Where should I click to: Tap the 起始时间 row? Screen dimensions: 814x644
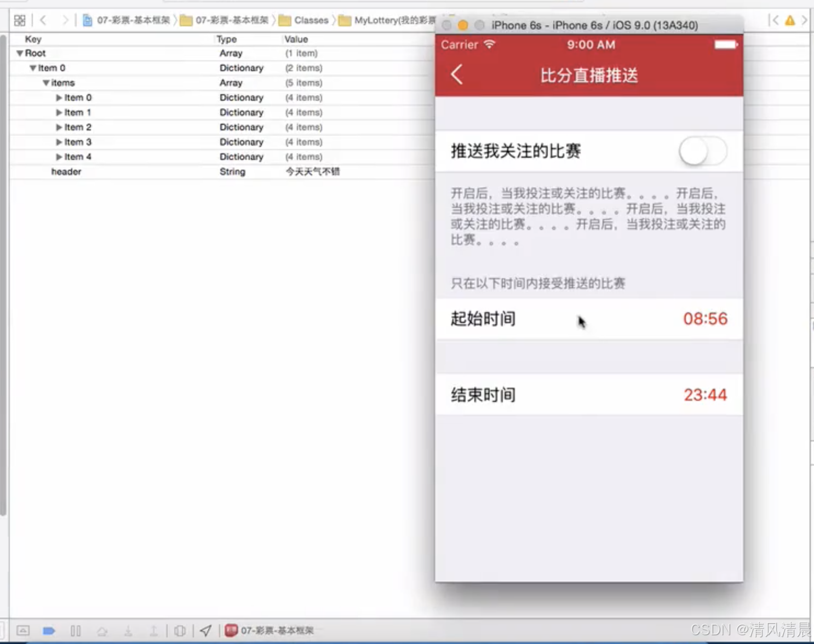pos(589,319)
